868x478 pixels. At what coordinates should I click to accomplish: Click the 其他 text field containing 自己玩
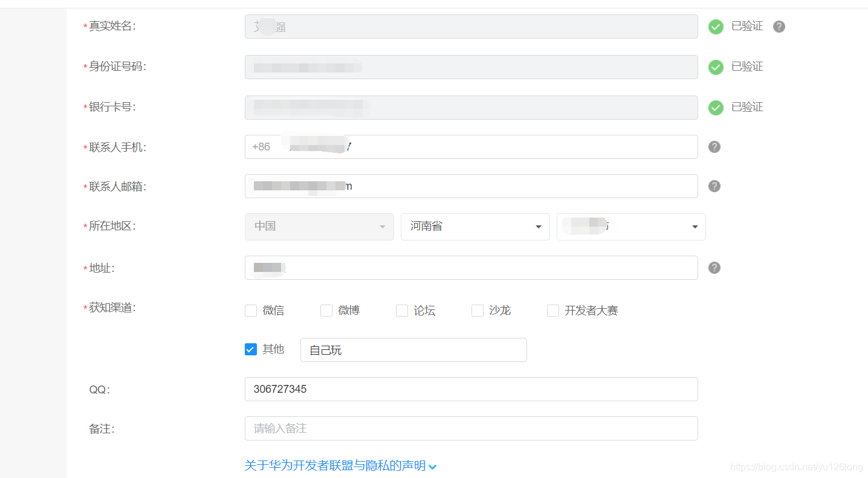(x=413, y=350)
